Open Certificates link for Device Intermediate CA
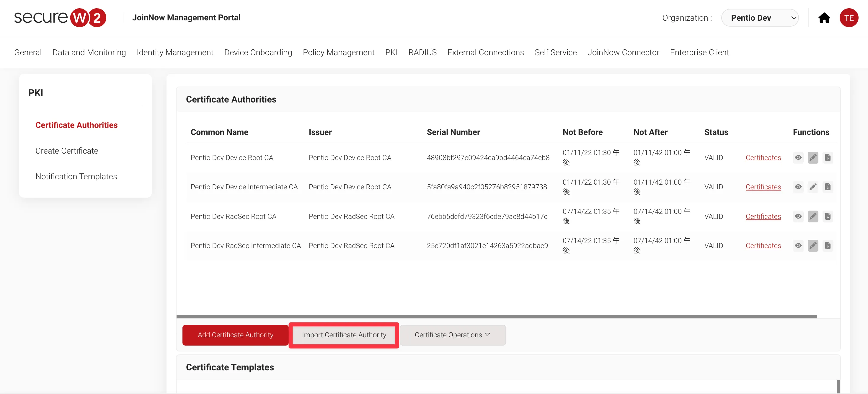Screen dimensions: 868x394 [x=763, y=187]
